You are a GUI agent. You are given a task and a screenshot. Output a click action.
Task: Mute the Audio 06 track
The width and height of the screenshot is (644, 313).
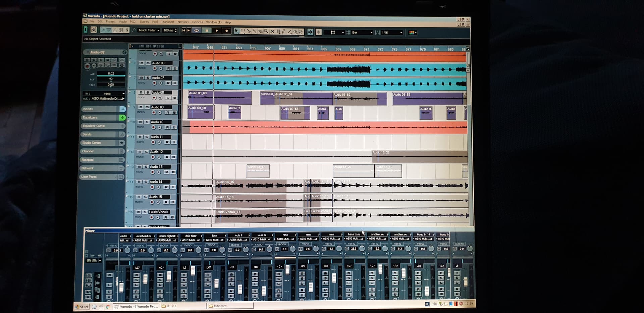(142, 63)
